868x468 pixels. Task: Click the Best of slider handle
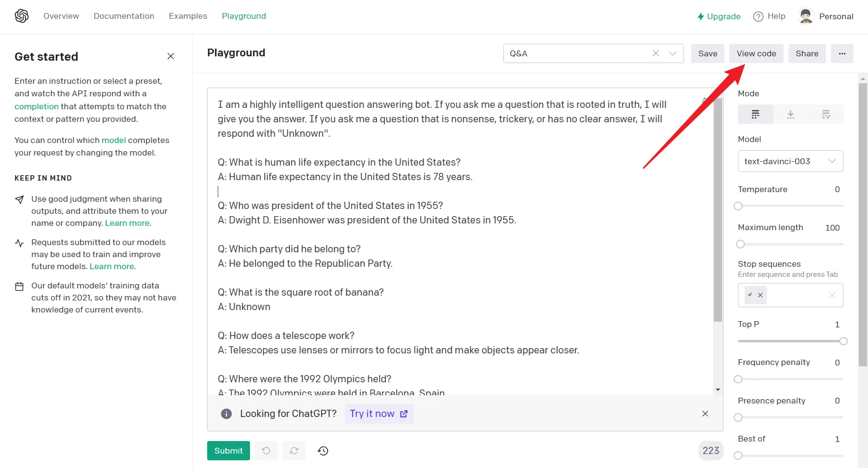[738, 455]
